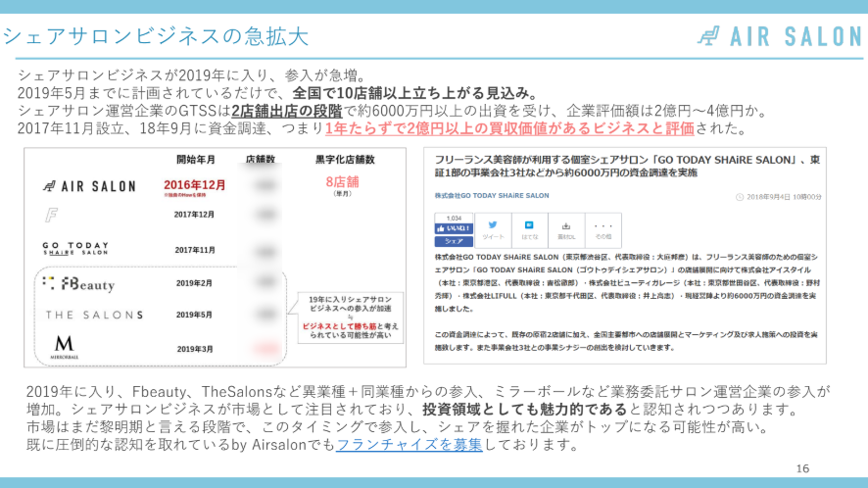Click the underlined 2店舗出店の段階 text
The width and height of the screenshot is (868, 488).
tap(287, 111)
